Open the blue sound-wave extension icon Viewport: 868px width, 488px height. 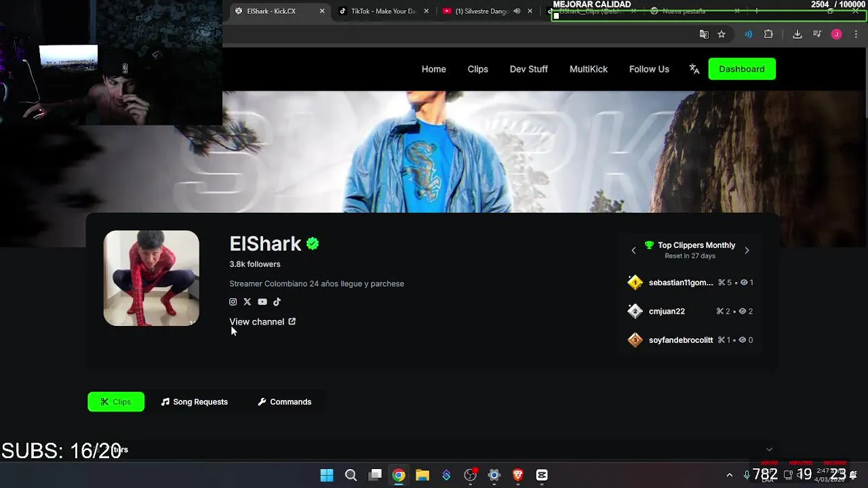pos(748,34)
